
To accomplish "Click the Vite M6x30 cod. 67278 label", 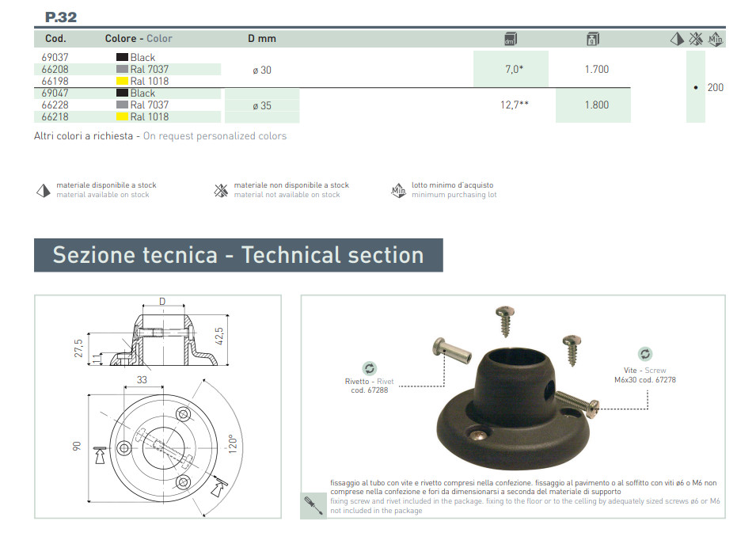I will (x=645, y=375).
